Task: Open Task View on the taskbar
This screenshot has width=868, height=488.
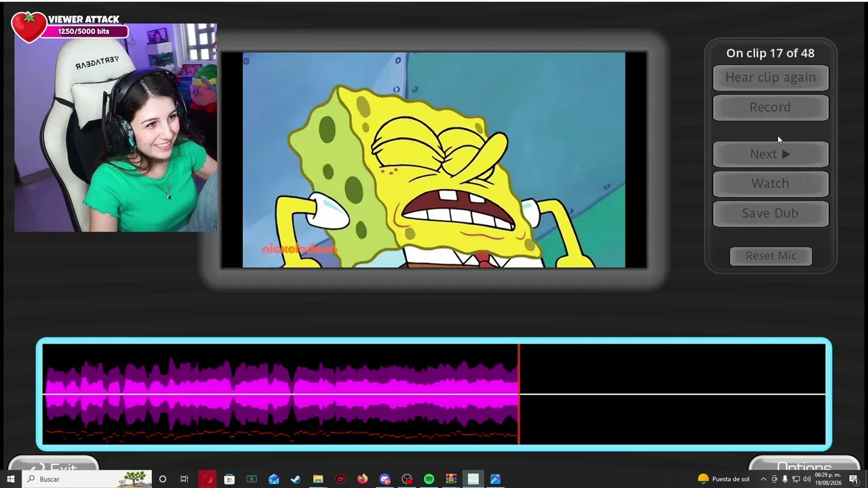Action: (x=184, y=479)
